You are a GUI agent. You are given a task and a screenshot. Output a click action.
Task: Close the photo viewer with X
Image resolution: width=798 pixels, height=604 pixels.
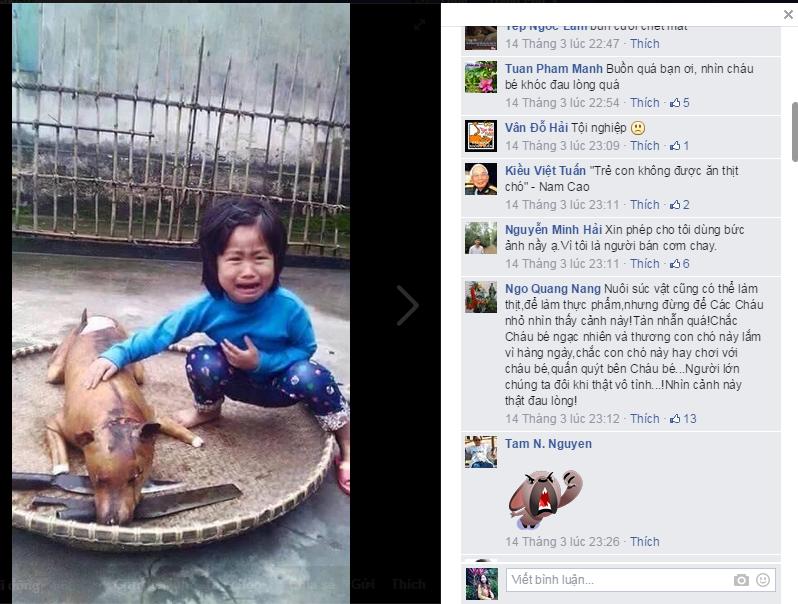coord(788,15)
